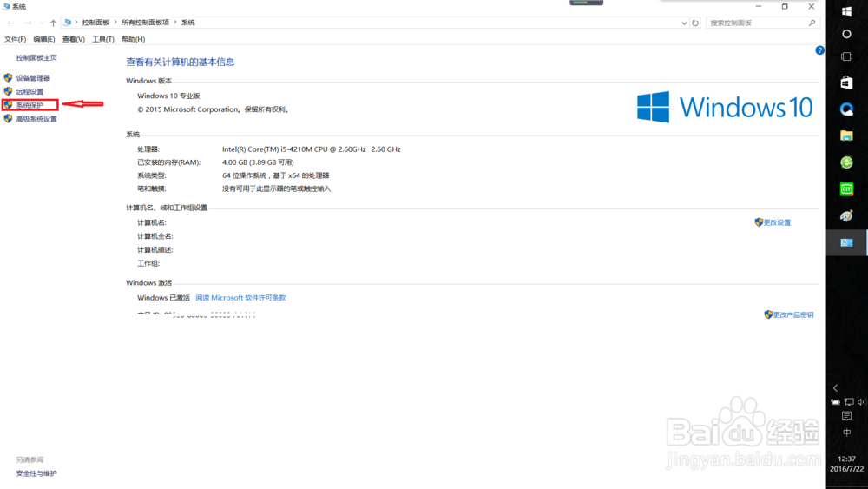The image size is (868, 489).
Task: Open File Explorer from the taskbar
Action: point(846,135)
